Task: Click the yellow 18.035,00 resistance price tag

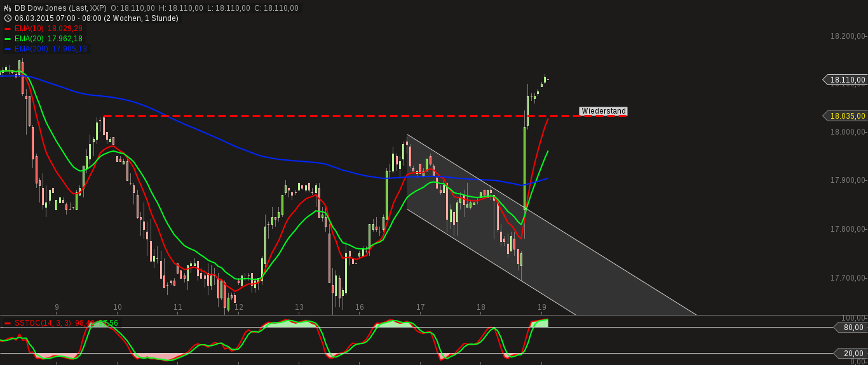Action: 844,116
